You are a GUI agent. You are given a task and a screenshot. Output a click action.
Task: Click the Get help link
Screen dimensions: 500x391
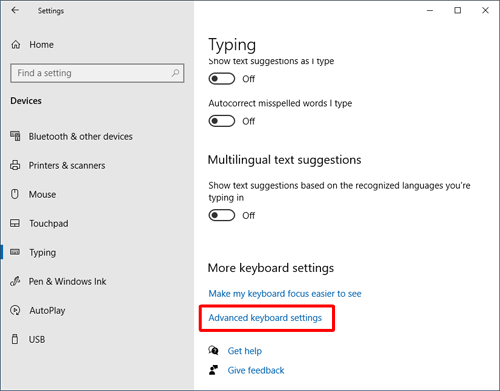245,351
